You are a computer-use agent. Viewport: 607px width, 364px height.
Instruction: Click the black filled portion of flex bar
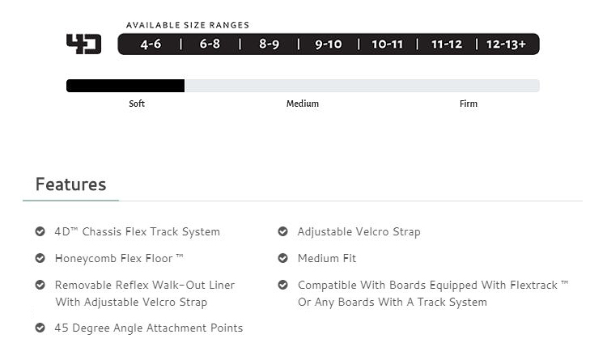coord(125,86)
